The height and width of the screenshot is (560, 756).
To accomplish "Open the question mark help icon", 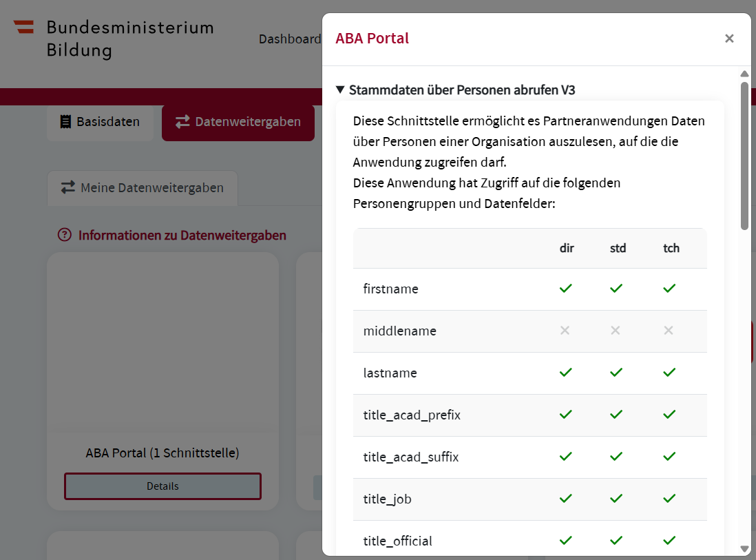I will 63,235.
